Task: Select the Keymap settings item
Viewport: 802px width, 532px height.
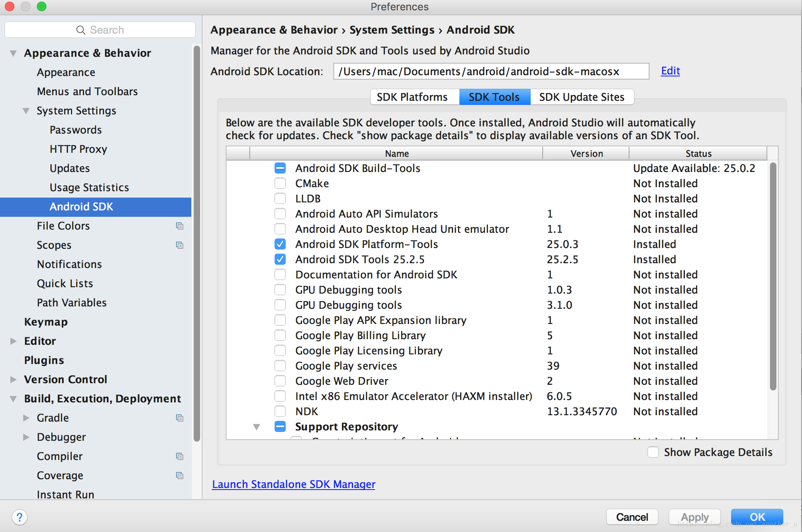Action: pos(46,322)
